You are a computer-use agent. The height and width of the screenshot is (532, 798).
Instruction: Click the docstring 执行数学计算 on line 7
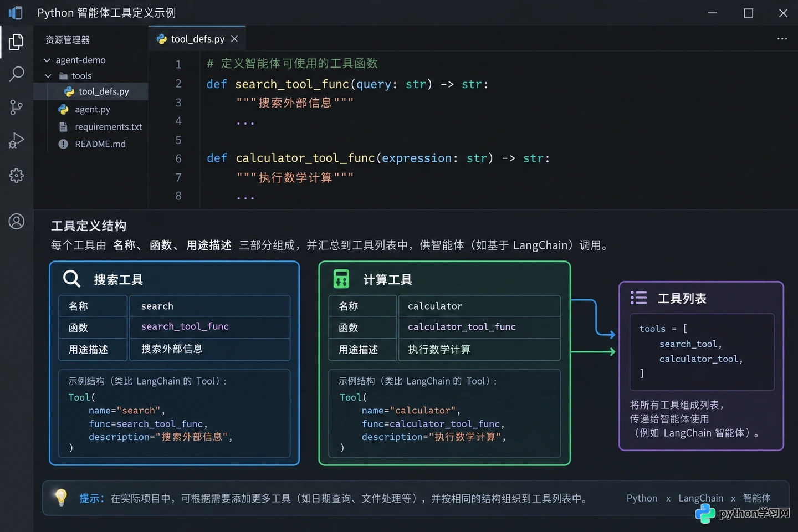(295, 178)
